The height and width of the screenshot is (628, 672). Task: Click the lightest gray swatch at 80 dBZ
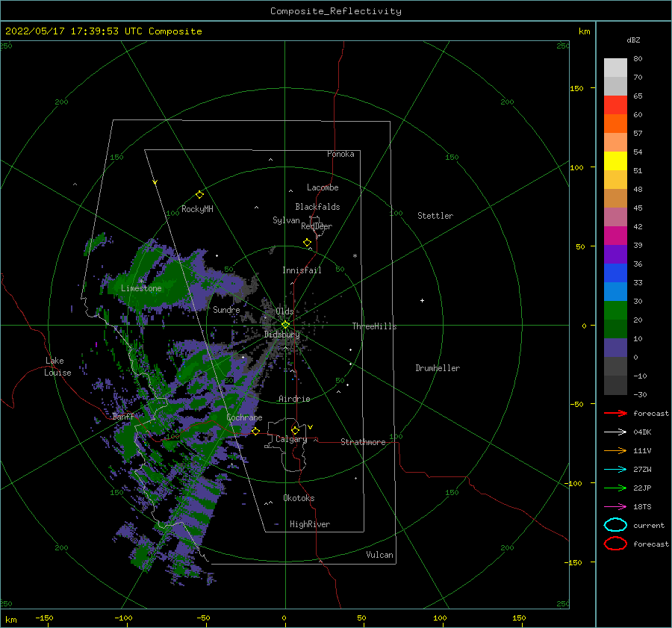tap(615, 67)
